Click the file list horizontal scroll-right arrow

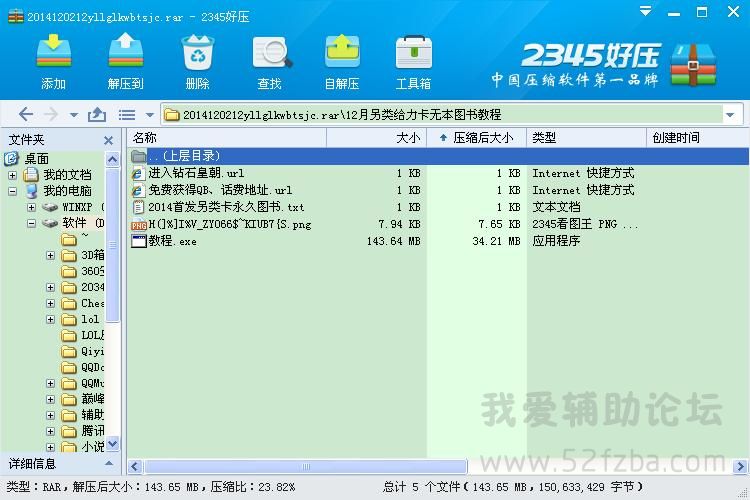[x=740, y=467]
